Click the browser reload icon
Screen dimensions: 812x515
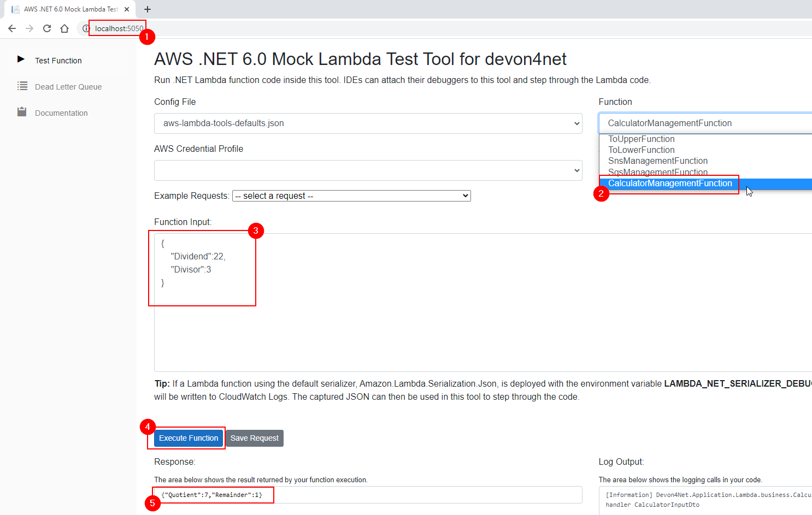(47, 28)
